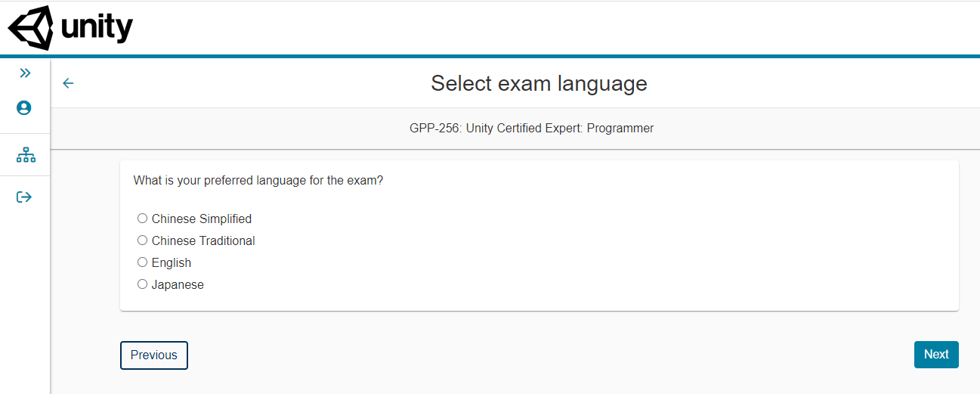This screenshot has width=980, height=394.
Task: Select the Chinese Traditional radio button
Action: (142, 240)
